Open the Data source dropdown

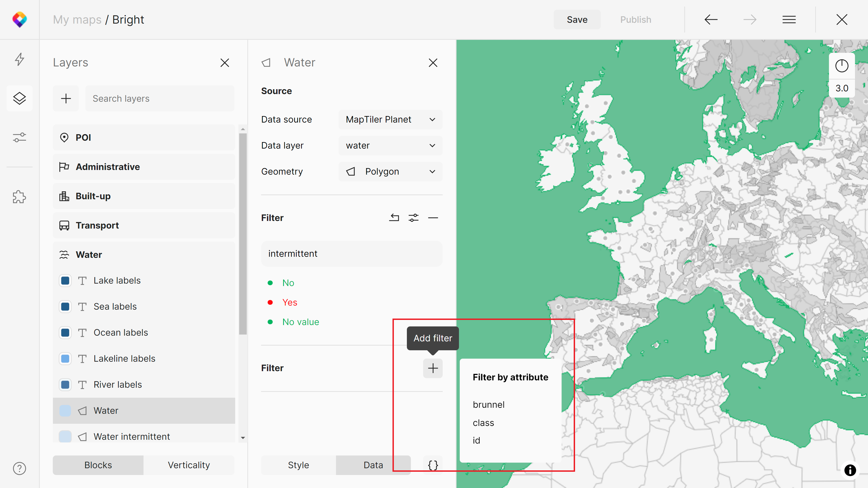[390, 120]
